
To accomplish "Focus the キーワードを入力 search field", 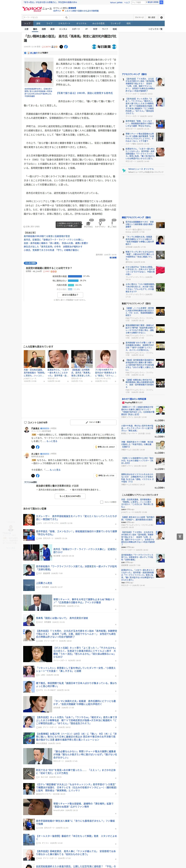I will click(44, 17).
